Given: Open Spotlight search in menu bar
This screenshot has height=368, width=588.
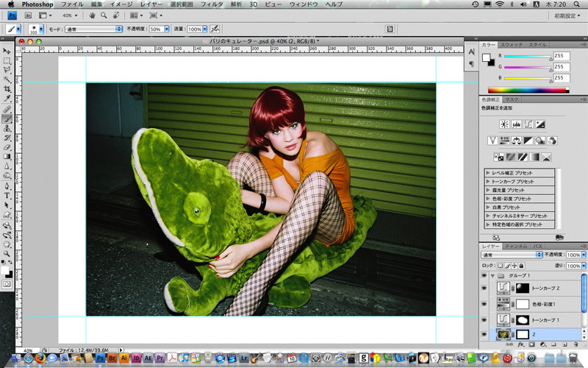Looking at the screenshot, I should coord(576,4).
